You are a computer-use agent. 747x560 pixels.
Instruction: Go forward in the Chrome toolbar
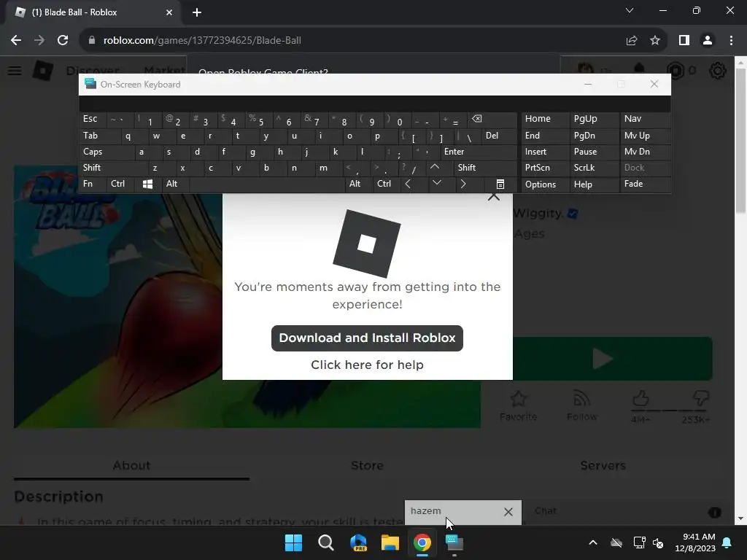(x=39, y=41)
